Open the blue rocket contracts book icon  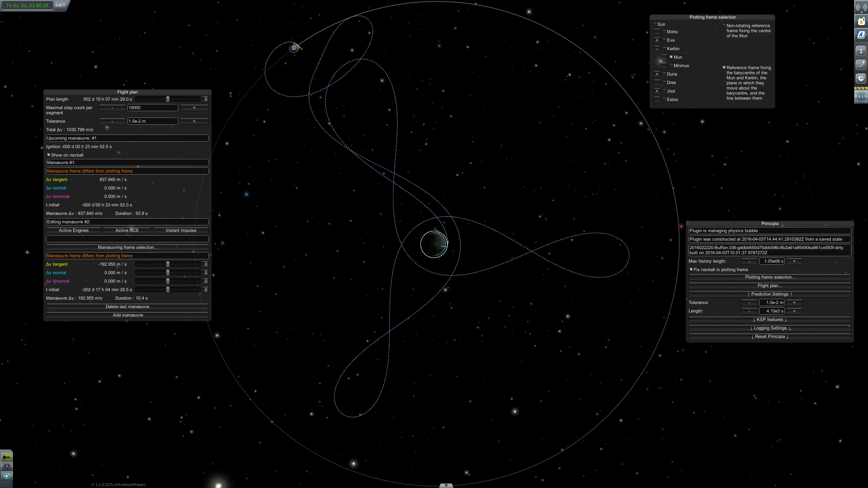click(x=861, y=35)
